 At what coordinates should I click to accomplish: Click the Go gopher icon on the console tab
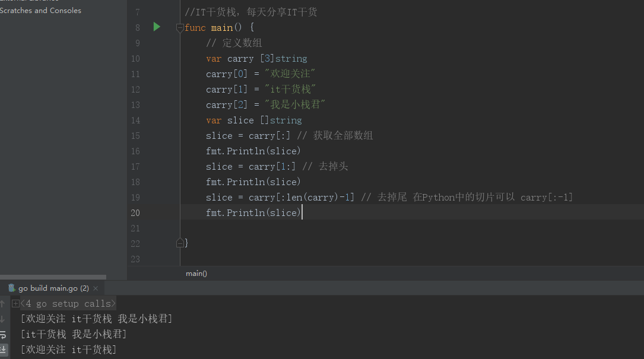11,287
